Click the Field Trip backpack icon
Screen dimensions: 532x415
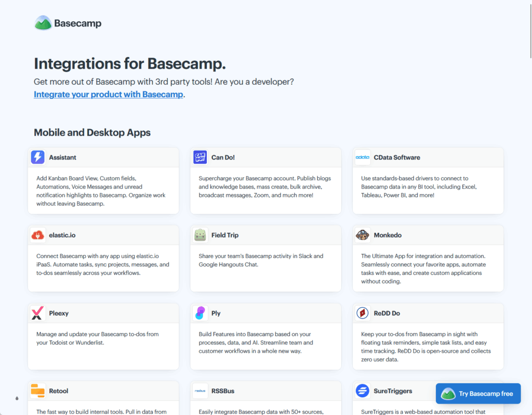coord(200,235)
